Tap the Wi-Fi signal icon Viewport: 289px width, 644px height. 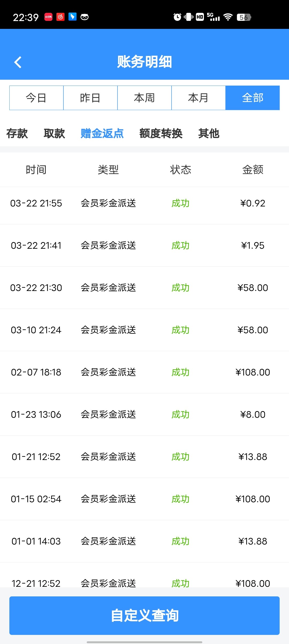(228, 17)
